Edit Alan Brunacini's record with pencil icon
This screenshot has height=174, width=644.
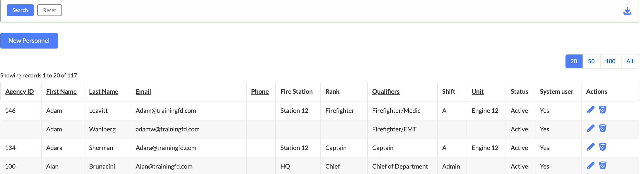(591, 166)
